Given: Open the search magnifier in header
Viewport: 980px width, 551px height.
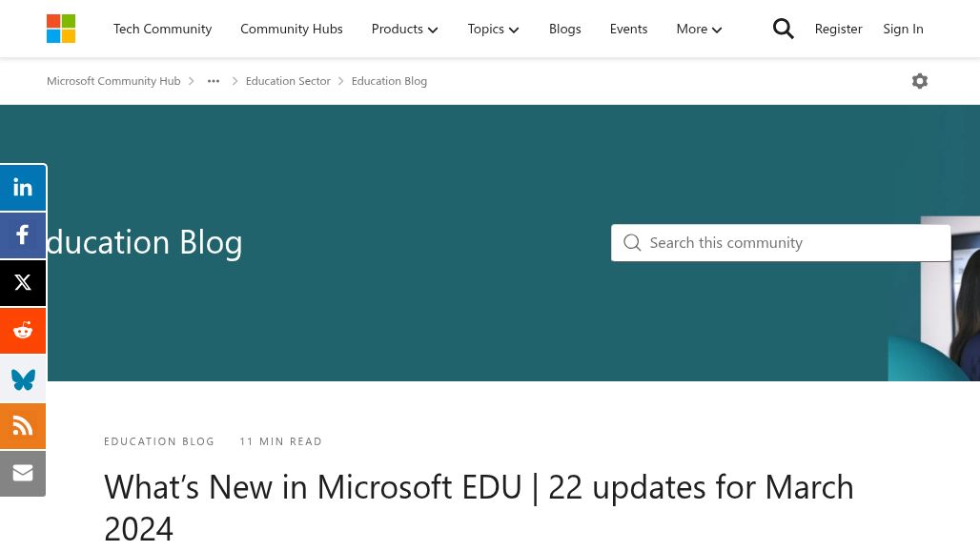Looking at the screenshot, I should pos(783,29).
